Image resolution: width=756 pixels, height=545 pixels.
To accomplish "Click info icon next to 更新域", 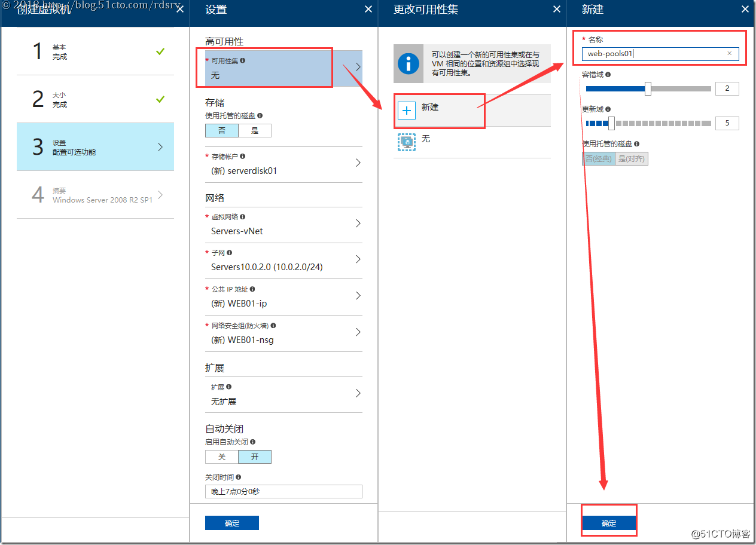I will (608, 110).
